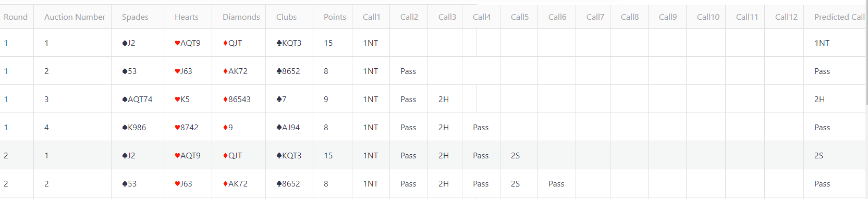Select the ♠AQT74 spades cell
Screen dimensions: 868x199
click(138, 99)
